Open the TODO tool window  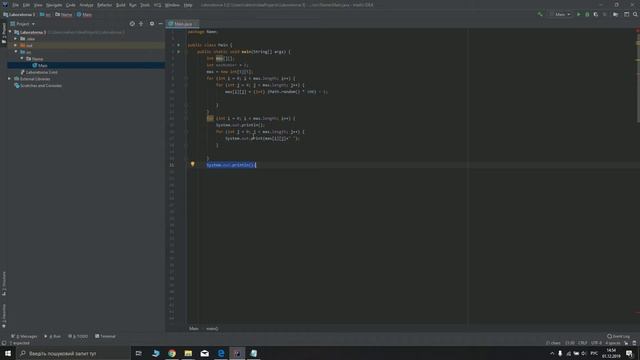pyautogui.click(x=78, y=336)
